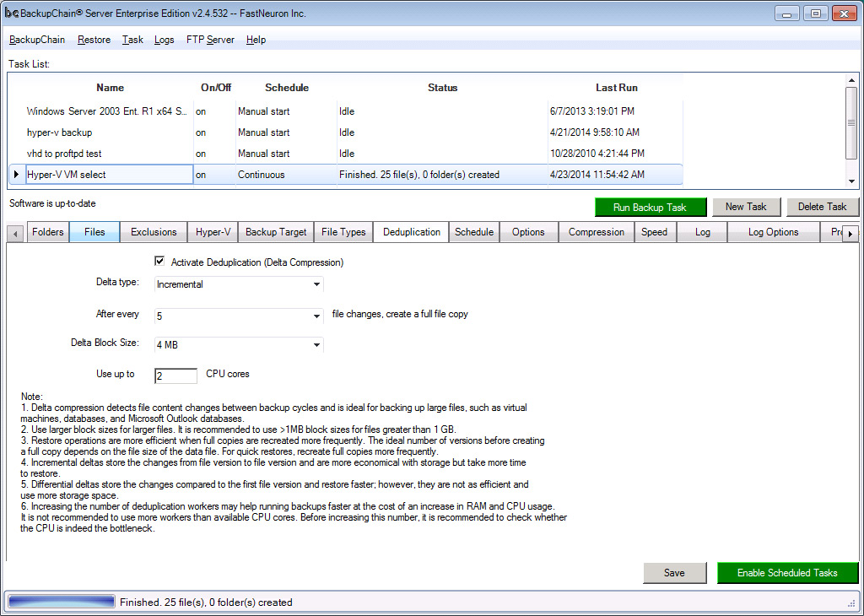864x616 pixels.
Task: Click the Status column header
Action: [442, 88]
